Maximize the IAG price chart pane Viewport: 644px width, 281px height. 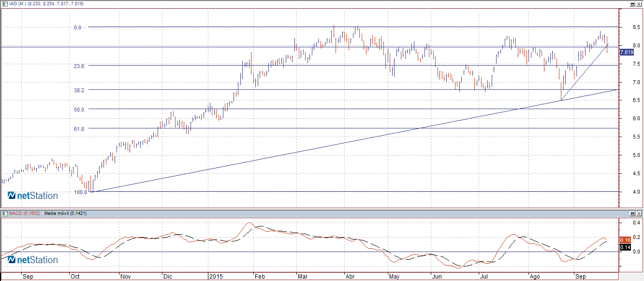[x=632, y=3]
